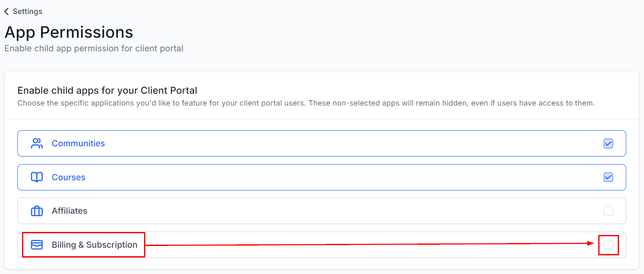Image resolution: width=644 pixels, height=274 pixels.
Task: Uncheck the Courses checkbox
Action: point(608,177)
